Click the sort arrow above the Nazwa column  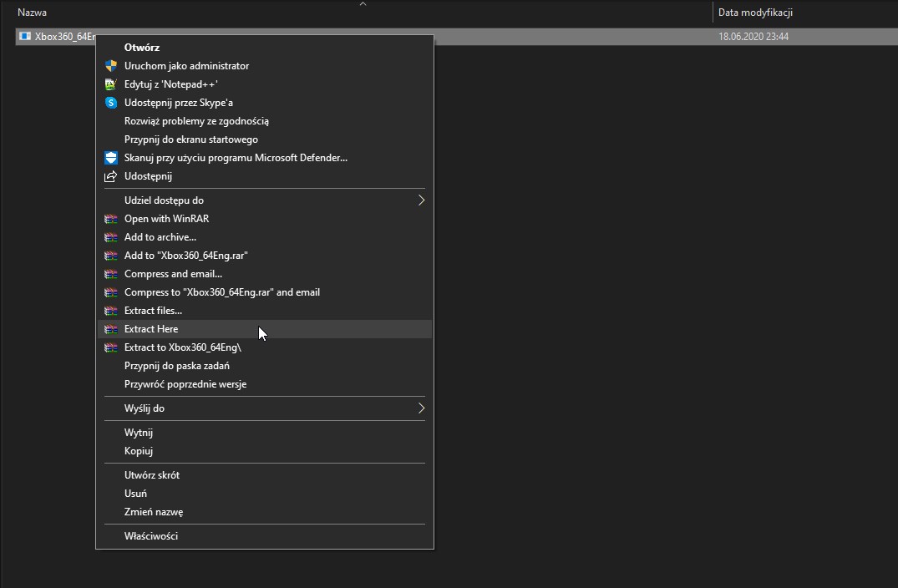coord(363,3)
